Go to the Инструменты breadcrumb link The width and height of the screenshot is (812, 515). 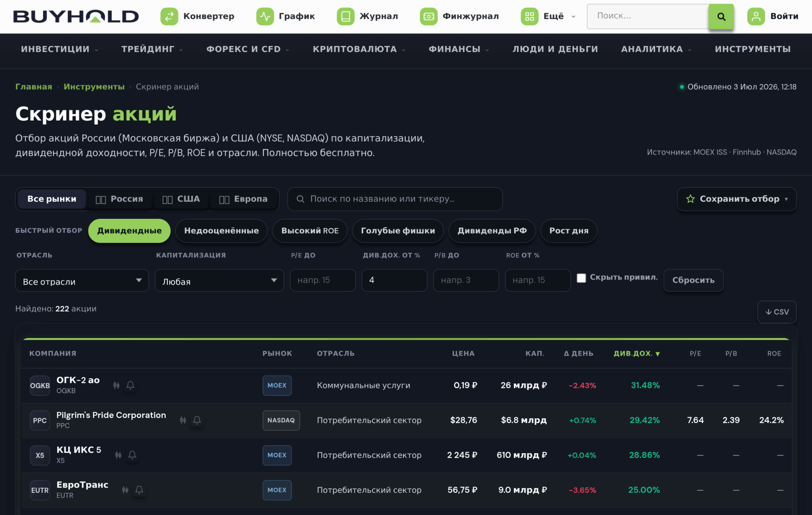tap(94, 86)
